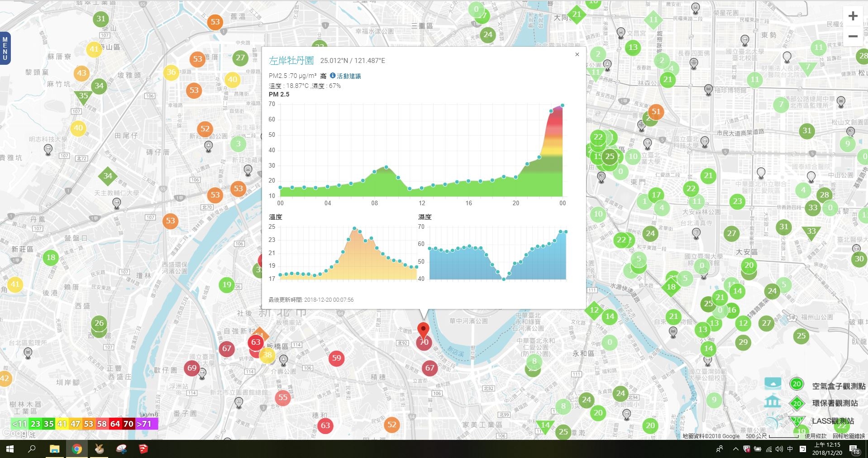Open File Explorer from the taskbar

[x=54, y=449]
